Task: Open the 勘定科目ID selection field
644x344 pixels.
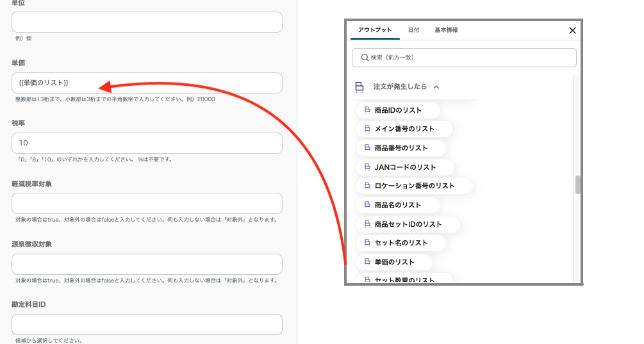Action: coord(147,324)
